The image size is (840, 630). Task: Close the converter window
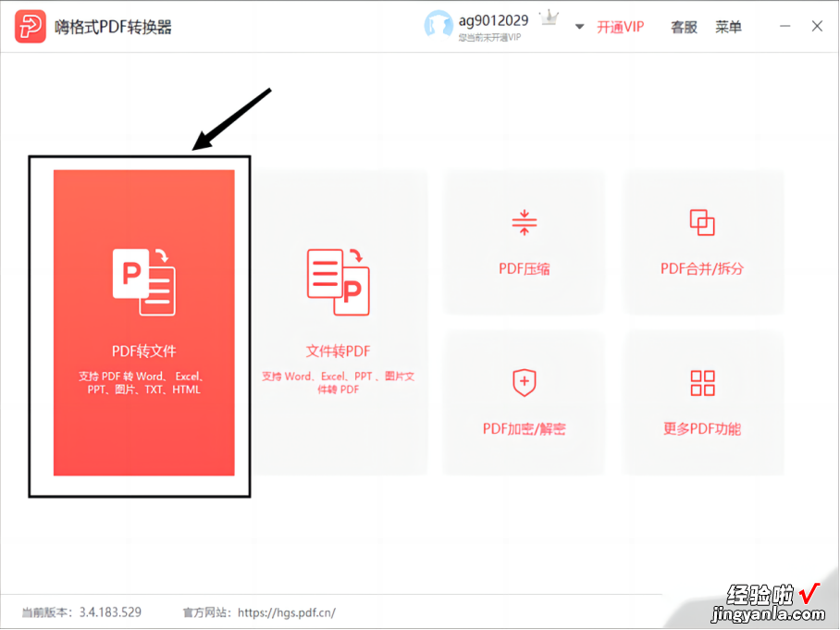coord(817,26)
